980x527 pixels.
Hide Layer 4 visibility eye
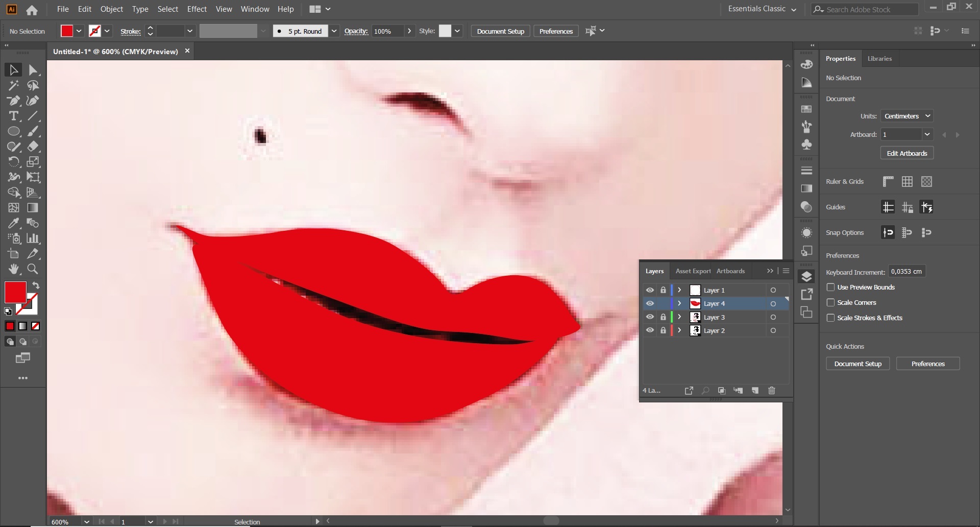click(650, 303)
